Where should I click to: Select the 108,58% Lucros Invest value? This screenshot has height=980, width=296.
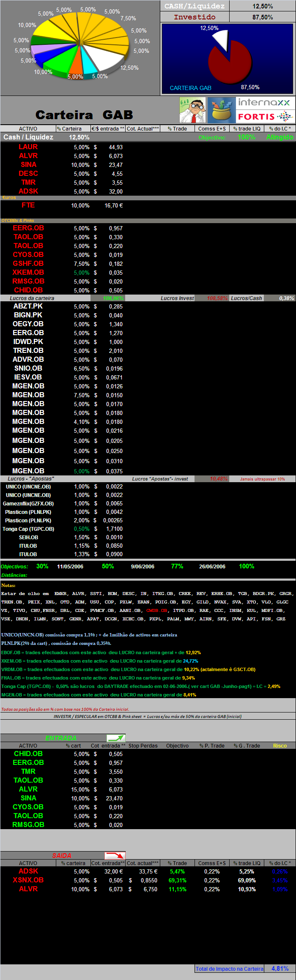(x=217, y=298)
